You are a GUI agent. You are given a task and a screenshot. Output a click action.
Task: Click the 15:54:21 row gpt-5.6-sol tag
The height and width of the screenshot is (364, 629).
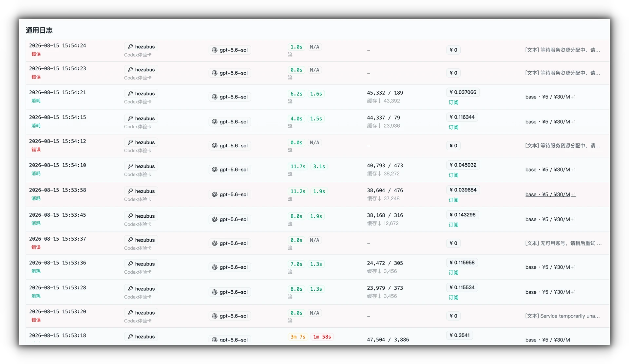[230, 97]
